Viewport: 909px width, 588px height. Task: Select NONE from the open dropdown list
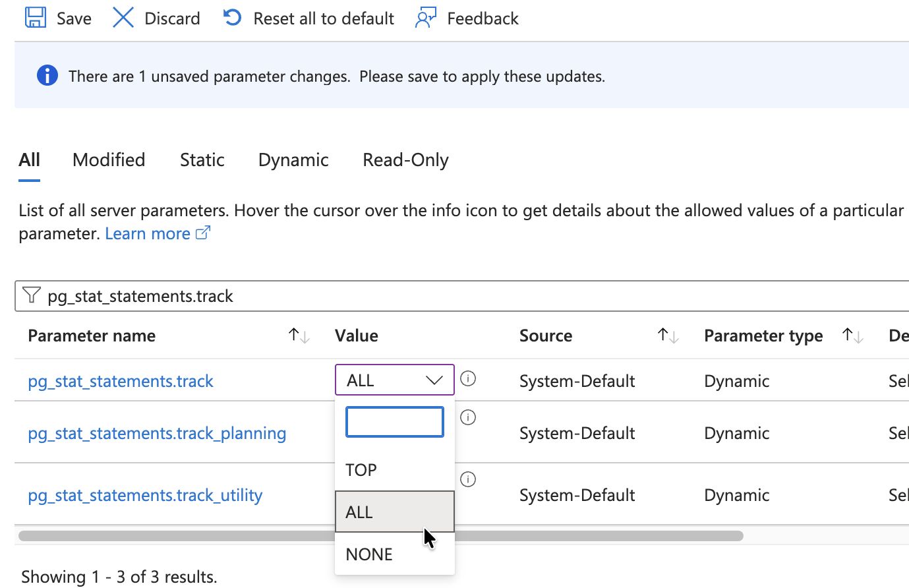pyautogui.click(x=368, y=554)
